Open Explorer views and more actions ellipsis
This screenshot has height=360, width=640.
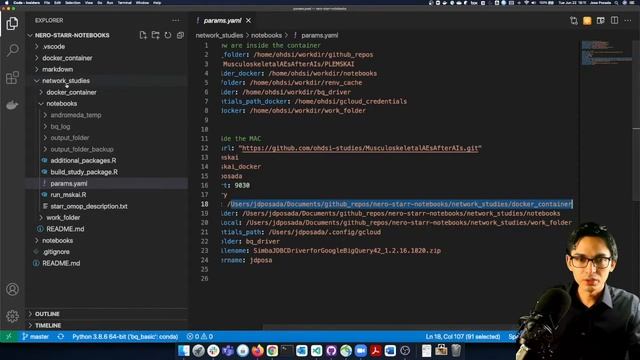click(176, 20)
